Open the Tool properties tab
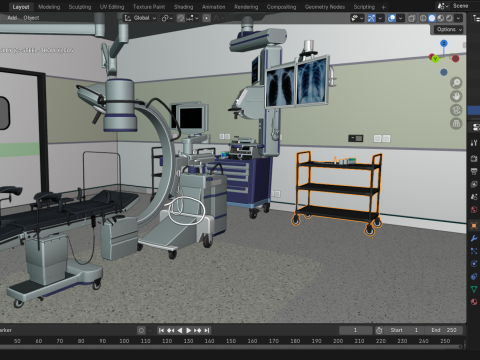The image size is (480, 360). pyautogui.click(x=474, y=143)
